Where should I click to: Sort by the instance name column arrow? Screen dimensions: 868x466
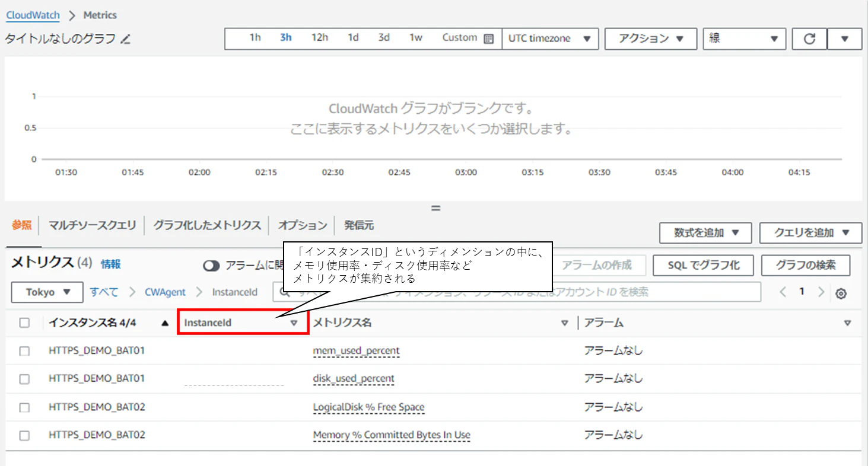165,323
